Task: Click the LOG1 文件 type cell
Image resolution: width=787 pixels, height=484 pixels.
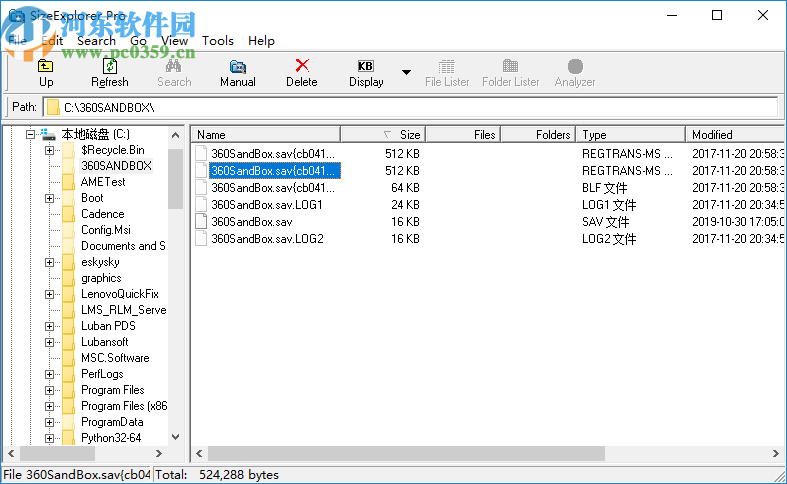Action: click(x=609, y=205)
